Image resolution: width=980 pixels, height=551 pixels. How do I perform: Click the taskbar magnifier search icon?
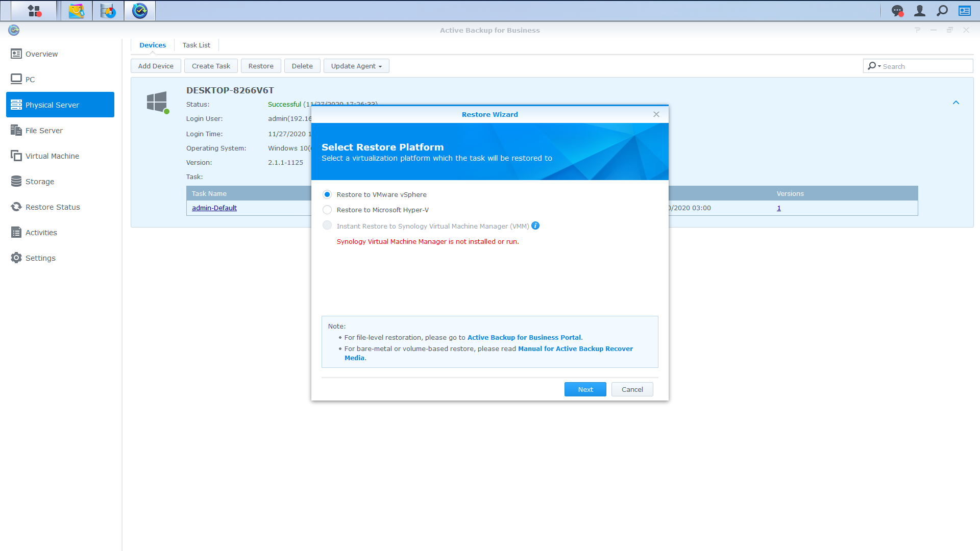pos(942,11)
